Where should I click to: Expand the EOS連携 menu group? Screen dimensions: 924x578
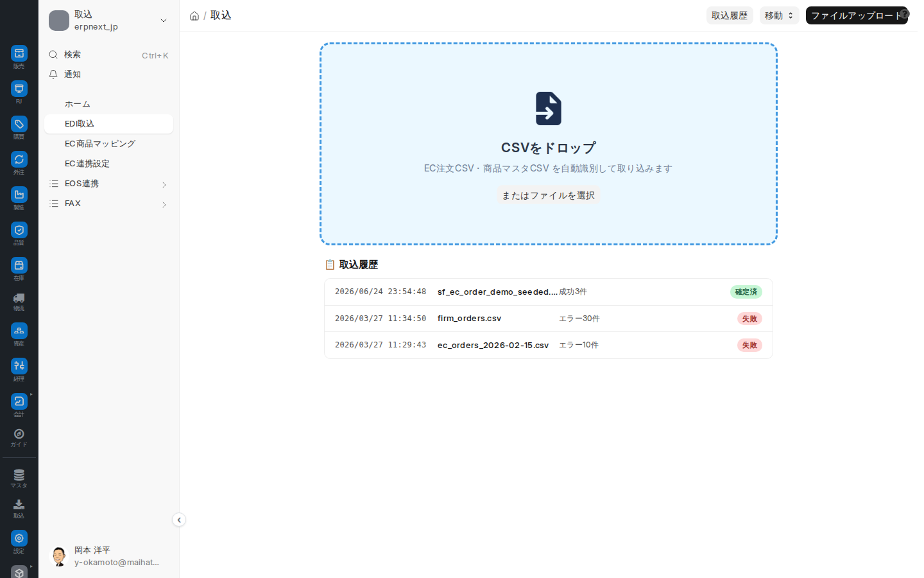pos(108,184)
